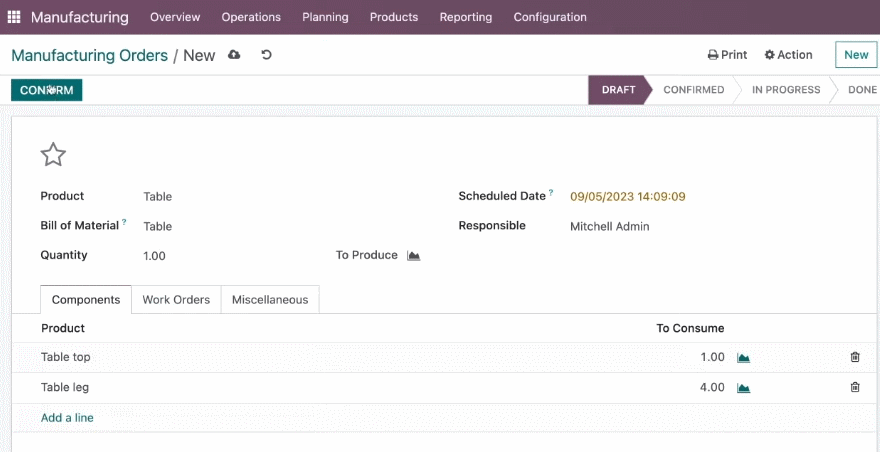Open forecast chart icon for Table top
880x452 pixels.
point(744,357)
